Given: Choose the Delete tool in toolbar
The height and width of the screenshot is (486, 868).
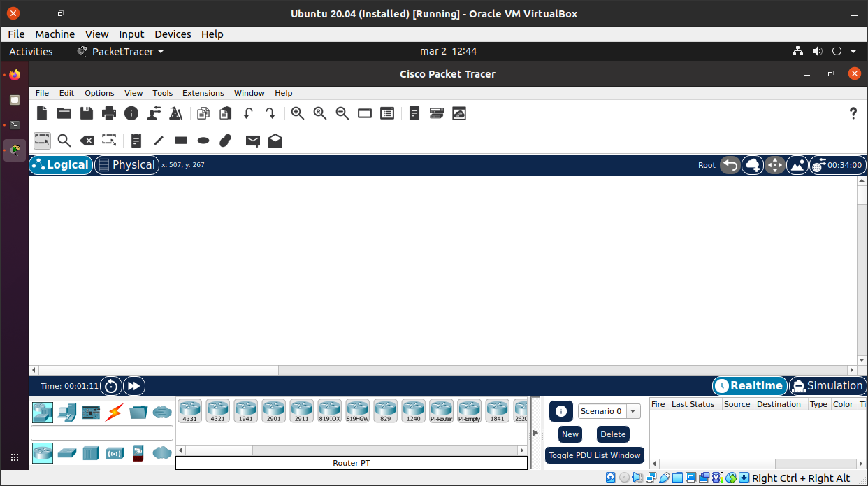Looking at the screenshot, I should [x=87, y=141].
